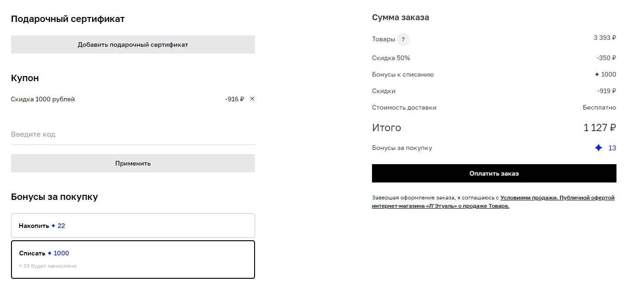The image size is (644, 304).
Task: Click the blue bonus star next to 13
Action: pyautogui.click(x=598, y=148)
